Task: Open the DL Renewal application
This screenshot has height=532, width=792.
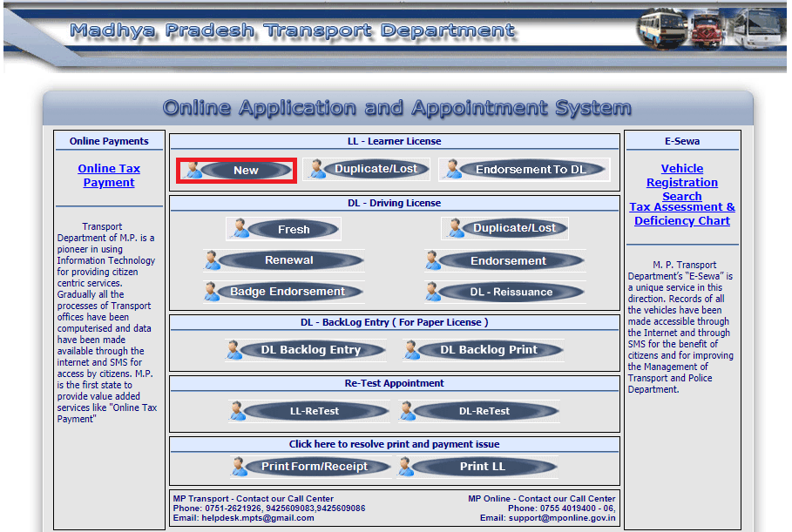Action: [284, 260]
